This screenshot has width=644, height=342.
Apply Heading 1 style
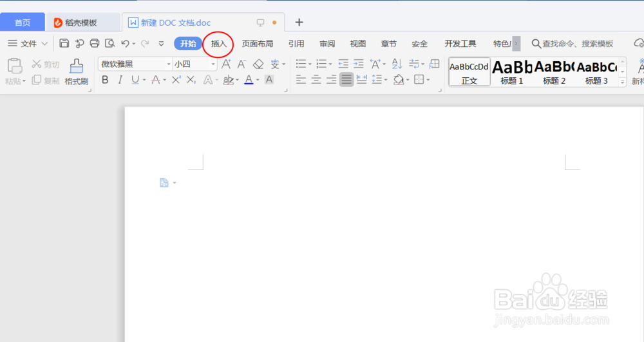point(512,72)
